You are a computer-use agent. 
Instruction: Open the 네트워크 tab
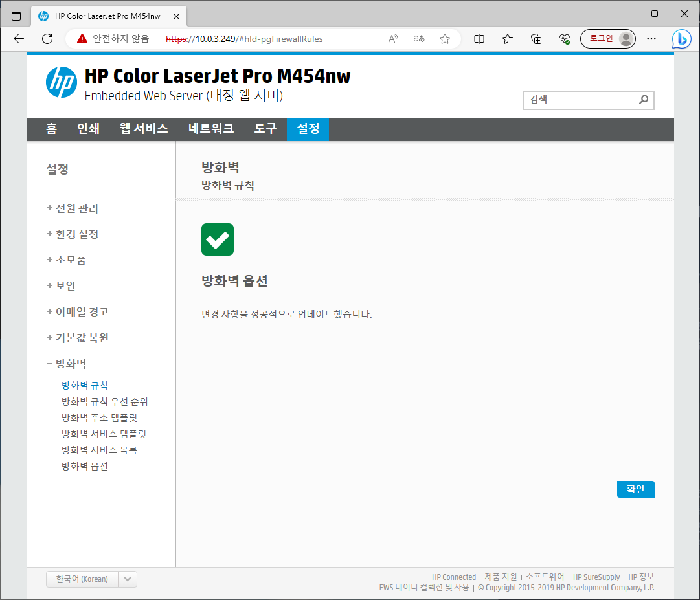(210, 129)
